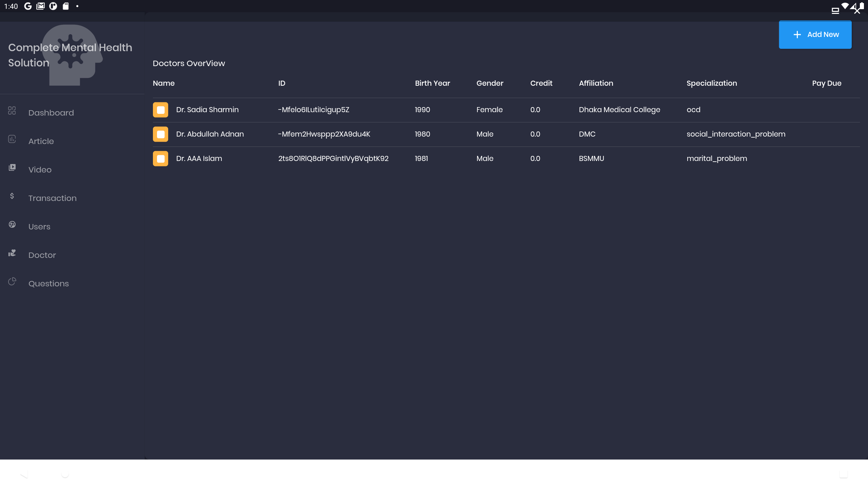
Task: Click the close X icon at top right
Action: (857, 11)
